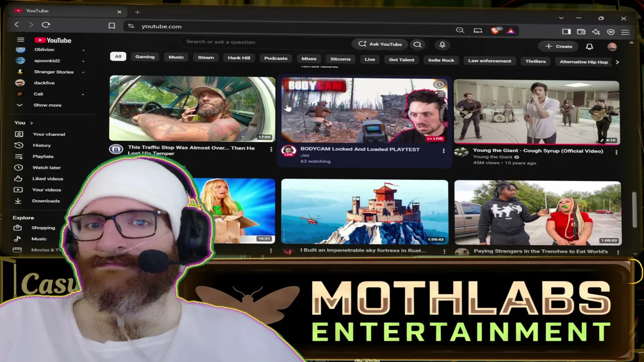Click the YouTube search input field
This screenshot has height=362, width=644.
click(x=267, y=42)
